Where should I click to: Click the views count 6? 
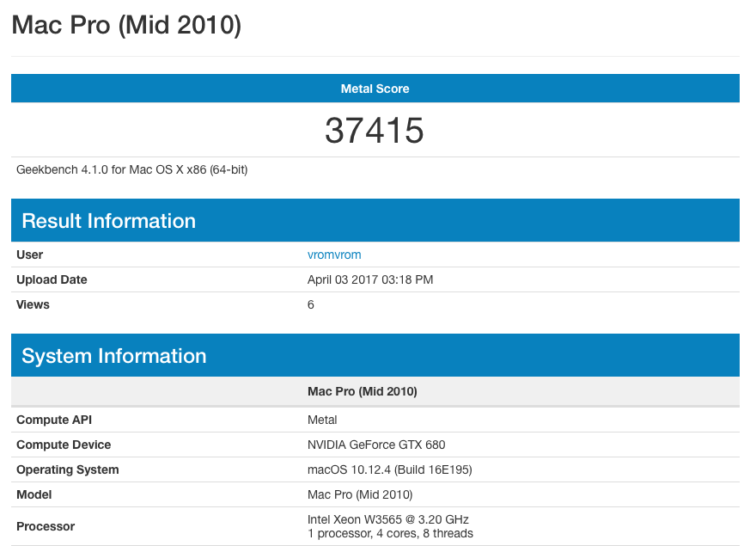pyautogui.click(x=311, y=304)
